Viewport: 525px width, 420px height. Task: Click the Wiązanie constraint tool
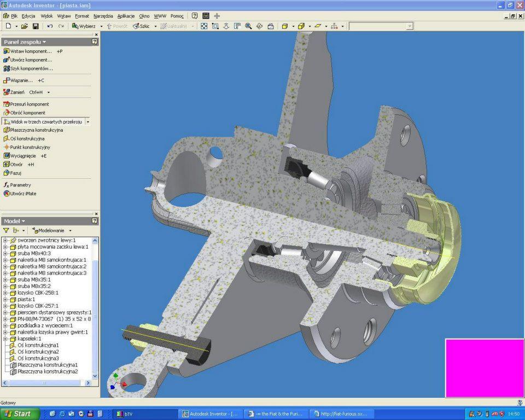coord(21,80)
